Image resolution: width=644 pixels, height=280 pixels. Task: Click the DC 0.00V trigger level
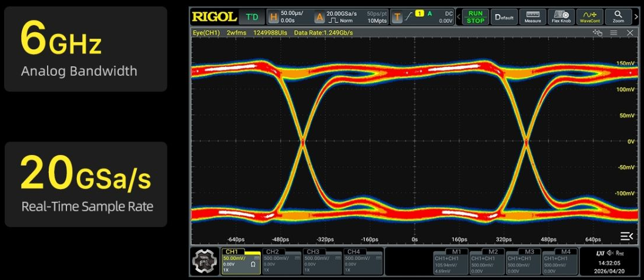(x=445, y=17)
